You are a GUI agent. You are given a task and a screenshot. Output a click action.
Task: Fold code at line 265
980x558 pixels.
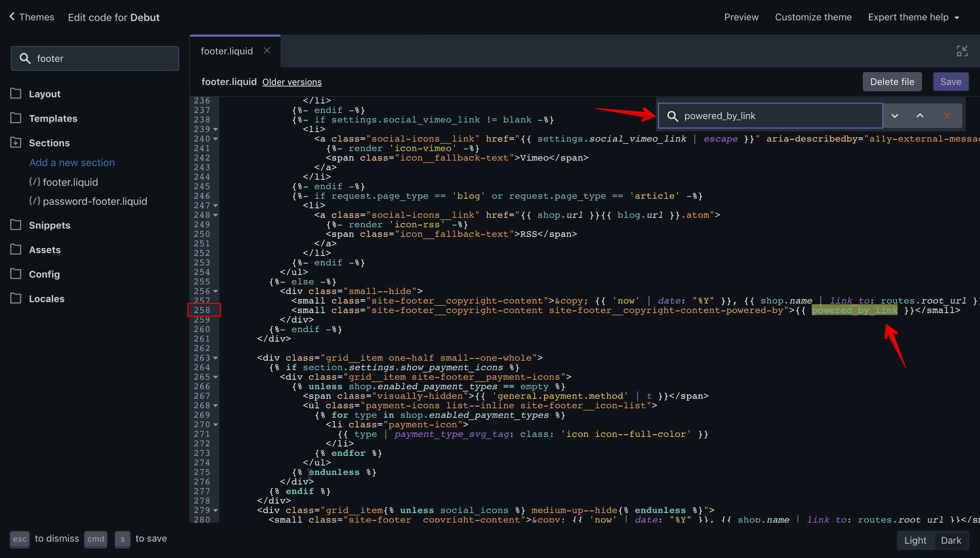tap(215, 377)
